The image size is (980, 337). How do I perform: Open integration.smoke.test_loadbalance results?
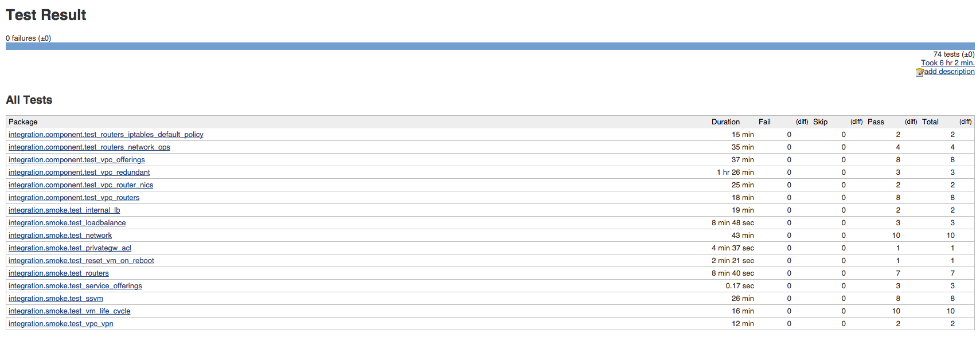click(x=67, y=222)
